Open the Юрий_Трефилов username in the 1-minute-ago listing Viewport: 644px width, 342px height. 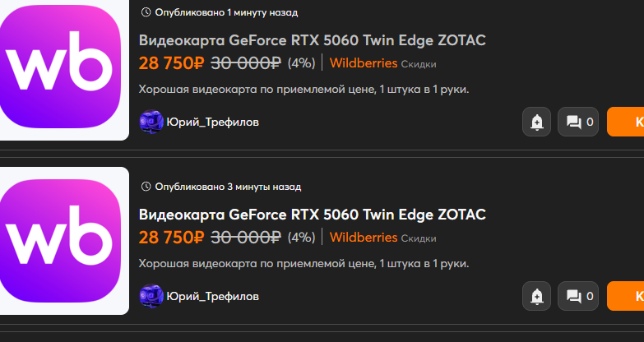click(213, 122)
